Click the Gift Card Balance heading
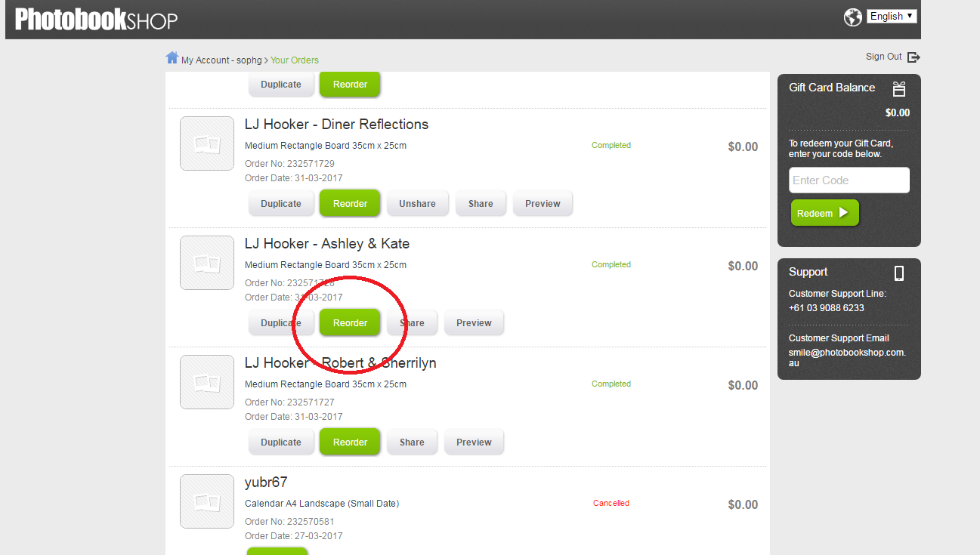 coord(832,88)
